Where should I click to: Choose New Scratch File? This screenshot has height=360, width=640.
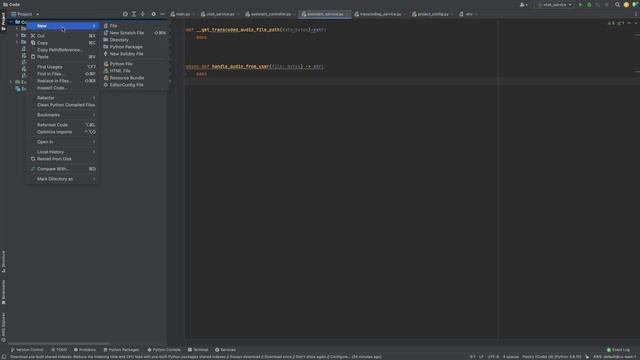135,33
